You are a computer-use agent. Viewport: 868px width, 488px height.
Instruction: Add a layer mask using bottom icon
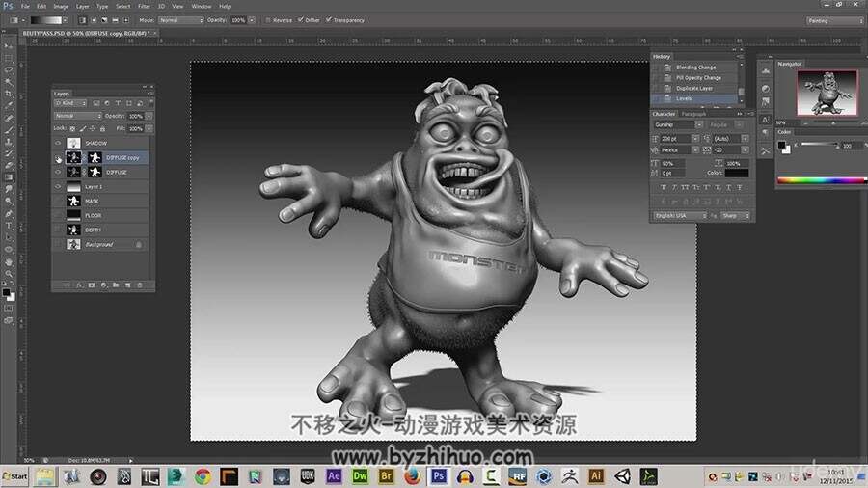(x=92, y=285)
